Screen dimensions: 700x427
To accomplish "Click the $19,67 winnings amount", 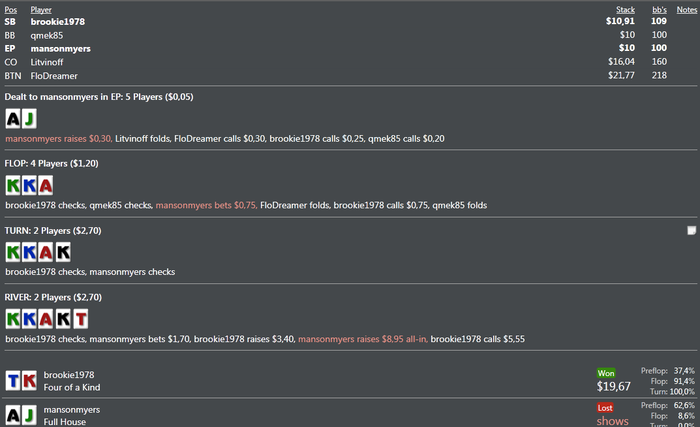I will point(613,386).
